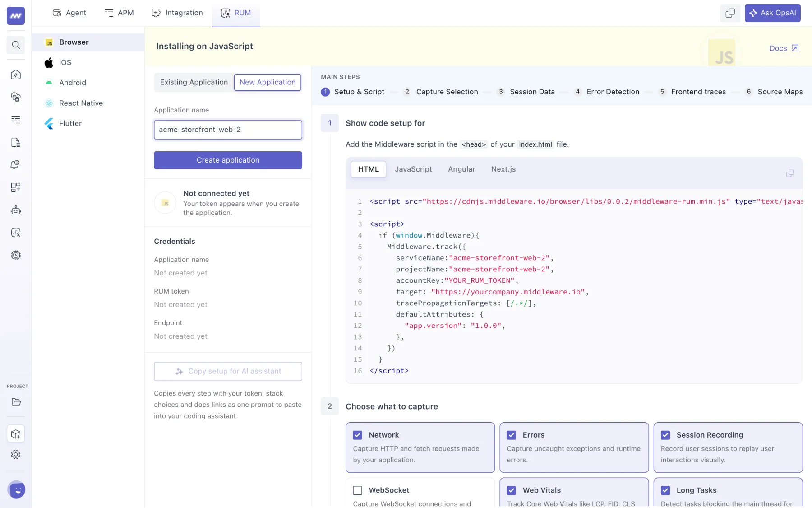Jump to the Capture Selection step
Image resolution: width=812 pixels, height=508 pixels.
(441, 92)
